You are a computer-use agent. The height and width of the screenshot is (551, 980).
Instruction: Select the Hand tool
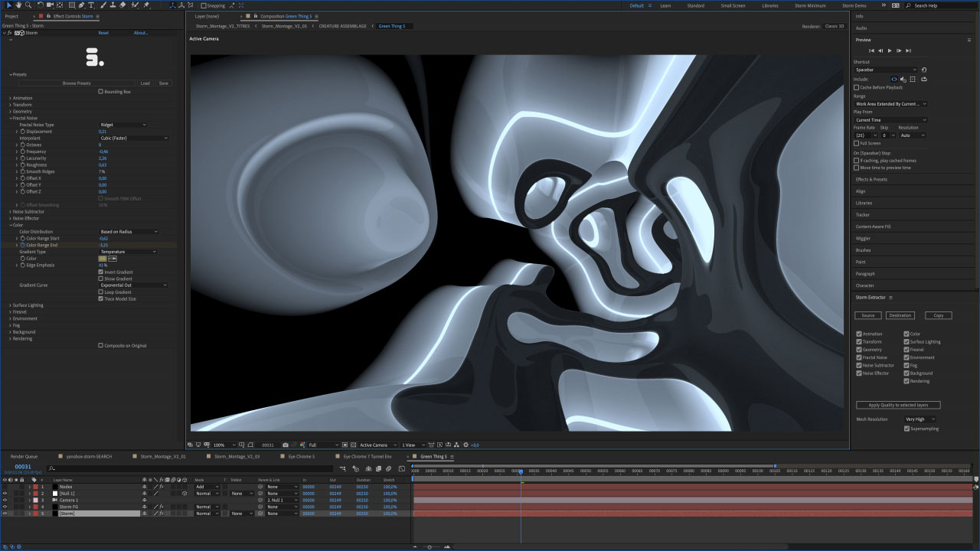[18, 5]
